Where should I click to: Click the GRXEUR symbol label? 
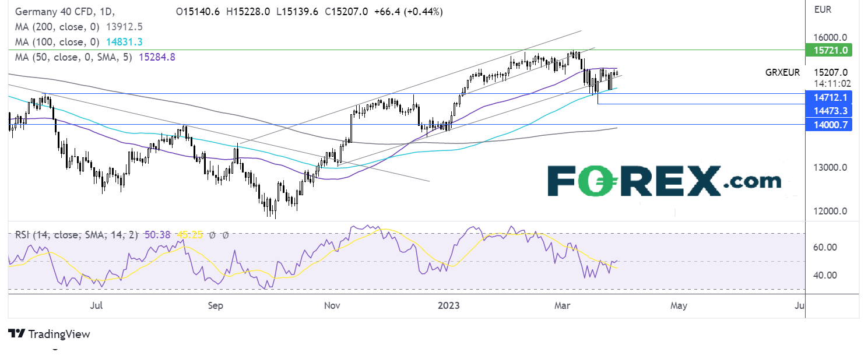coord(782,73)
